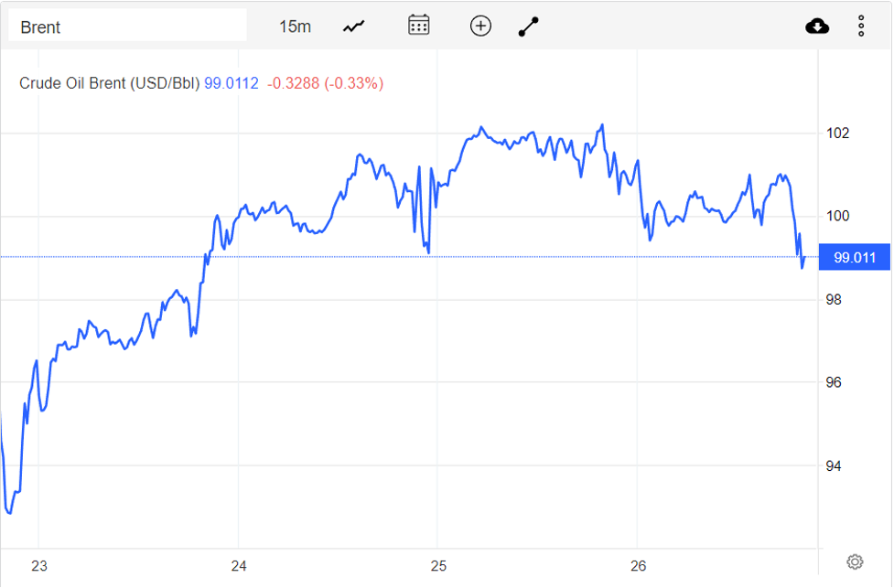Click the blue 99.0112 price in legend
The height and width of the screenshot is (588, 894).
(231, 83)
